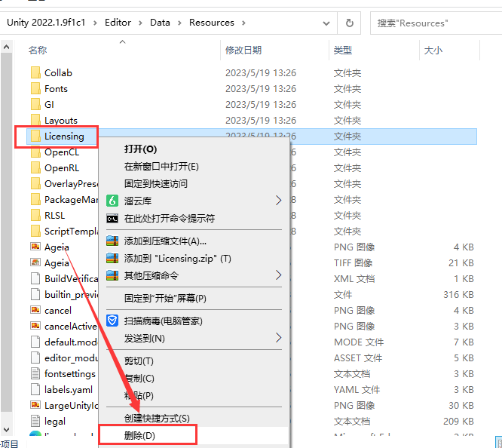
Task: Sort by 类型 column header
Action: pyautogui.click(x=343, y=50)
